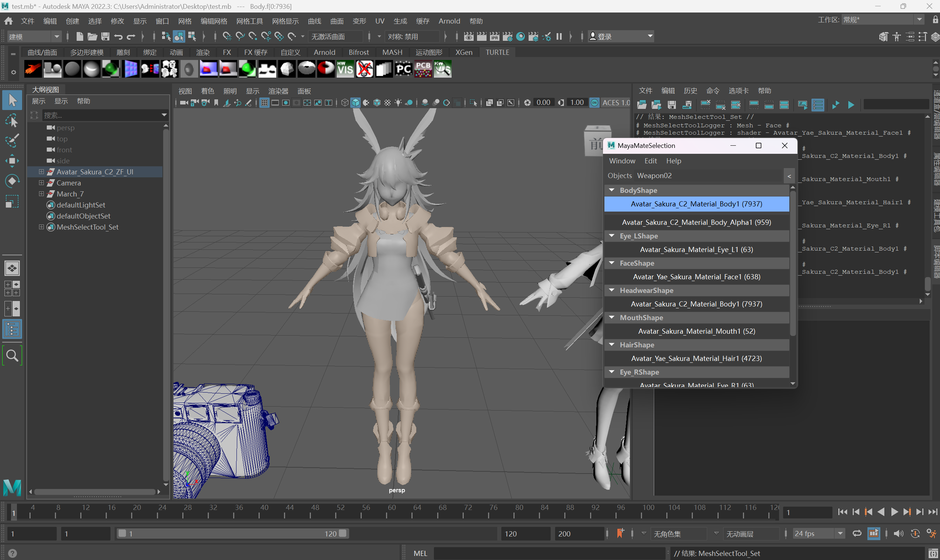This screenshot has height=560, width=940.
Task: Click the PCB shelf icon
Action: (x=423, y=69)
